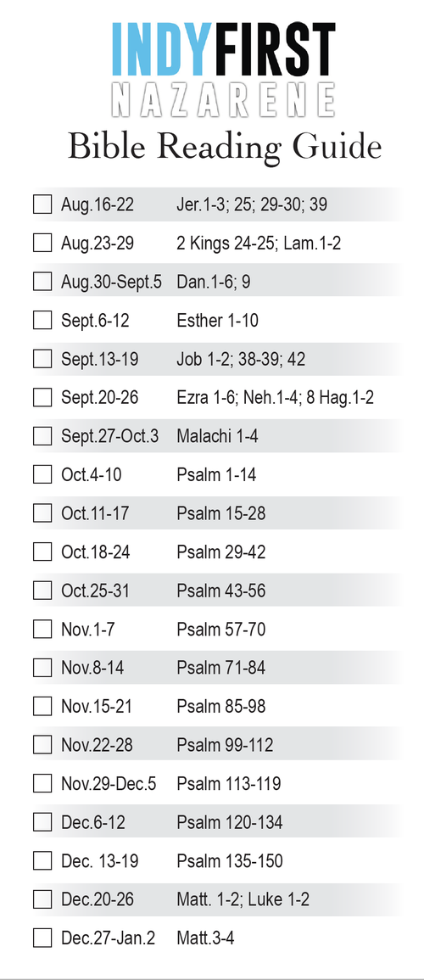Check the Nov.1-7 Psalm 57-70 box

pyautogui.click(x=42, y=630)
